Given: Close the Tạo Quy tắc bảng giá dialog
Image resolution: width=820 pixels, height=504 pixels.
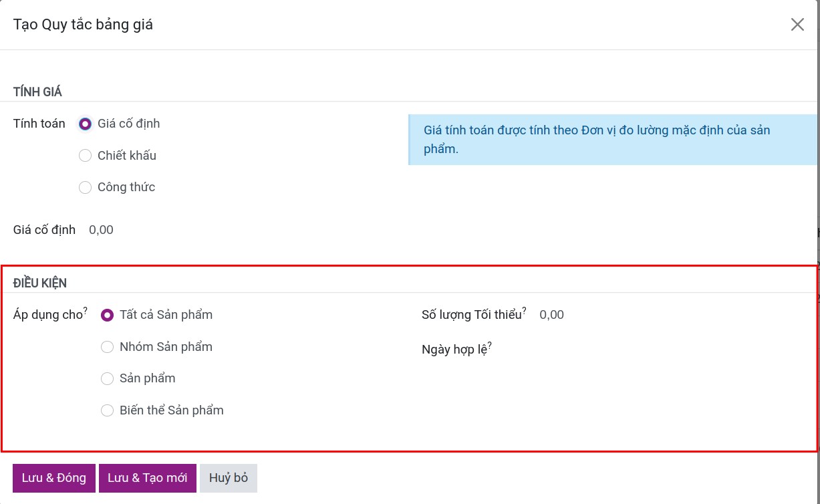Looking at the screenshot, I should tap(797, 25).
